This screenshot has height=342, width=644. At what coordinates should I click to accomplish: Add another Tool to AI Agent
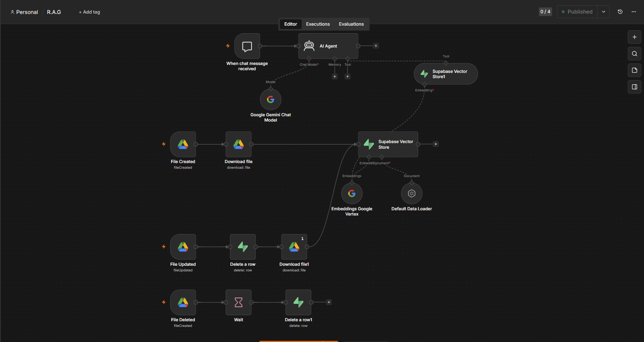click(x=348, y=77)
